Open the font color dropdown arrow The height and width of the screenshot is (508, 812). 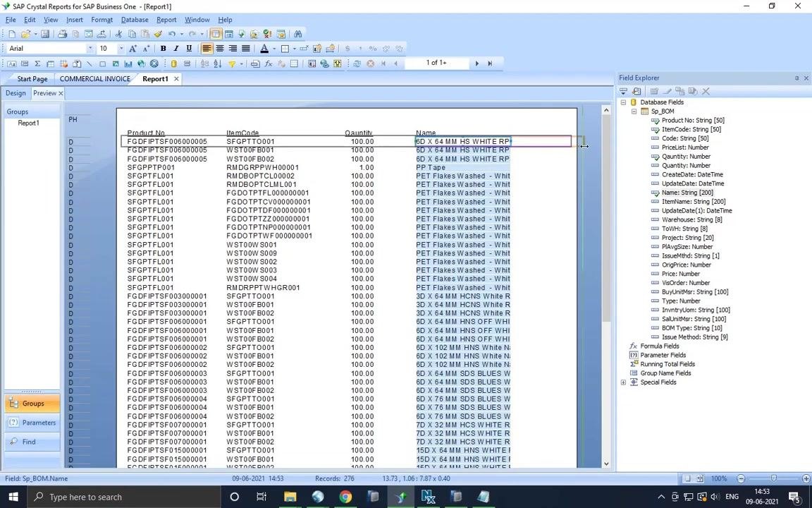pyautogui.click(x=274, y=49)
